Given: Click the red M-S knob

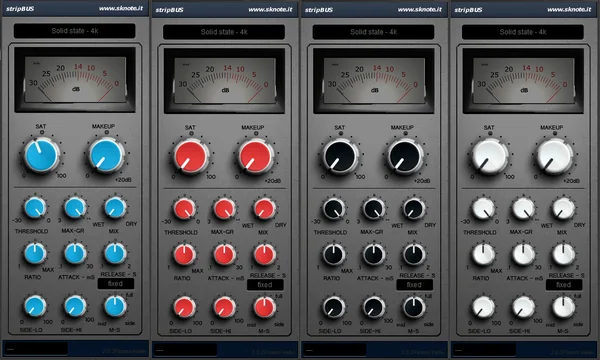Looking at the screenshot, I should (x=264, y=307).
